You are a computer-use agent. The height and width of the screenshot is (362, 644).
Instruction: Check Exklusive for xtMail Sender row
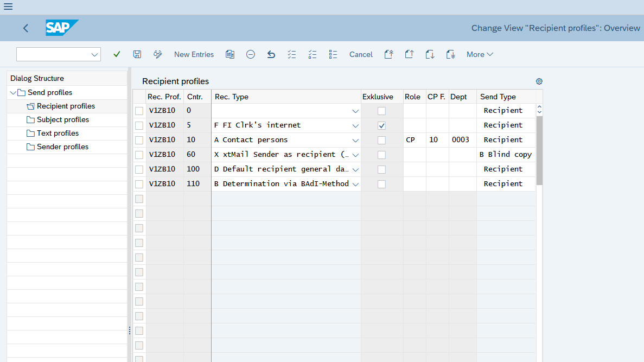pos(381,155)
